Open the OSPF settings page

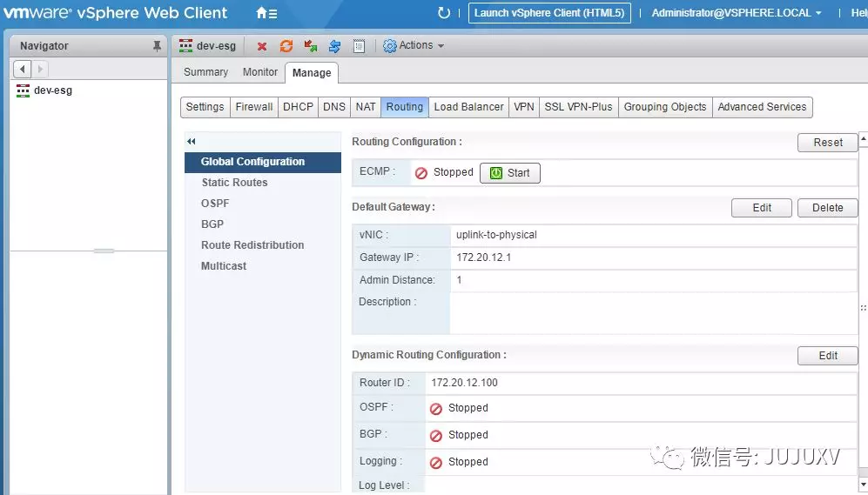pyautogui.click(x=215, y=204)
